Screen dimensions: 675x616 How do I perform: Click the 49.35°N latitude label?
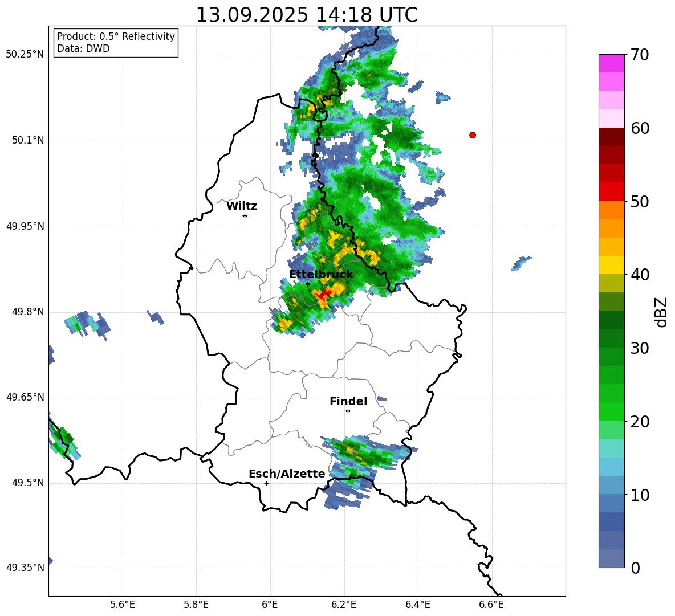click(x=25, y=568)
